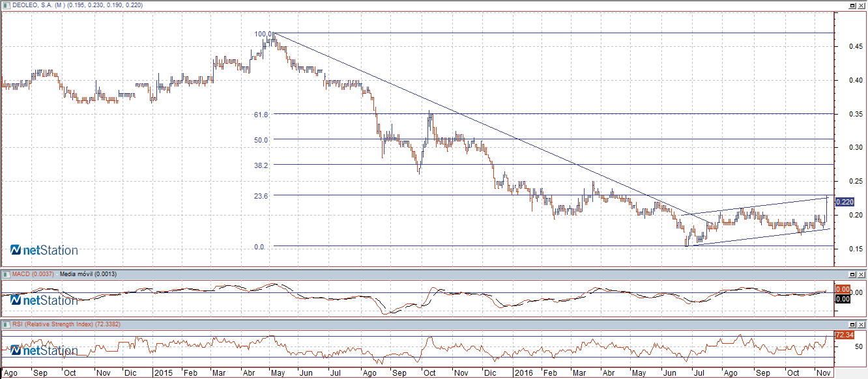Viewport: 868px width, 379px height.
Task: Select the DEOLEO, S.A. title text
Action: [33, 5]
